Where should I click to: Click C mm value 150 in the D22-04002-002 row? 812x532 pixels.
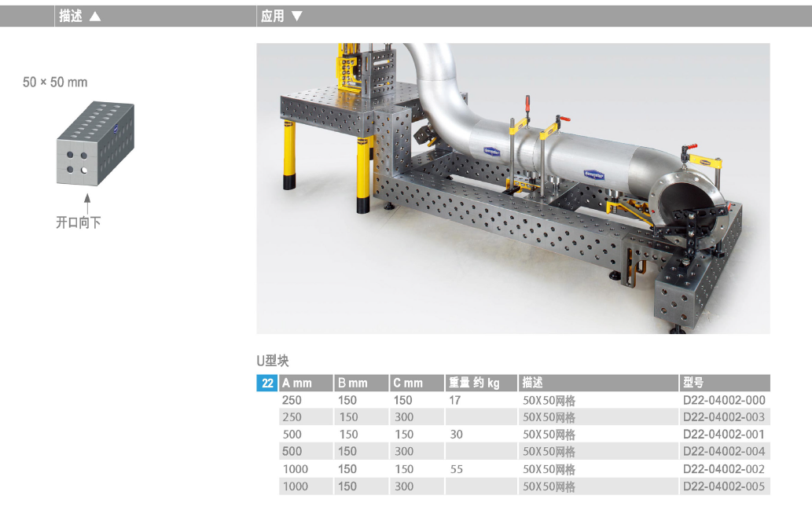[404, 469]
